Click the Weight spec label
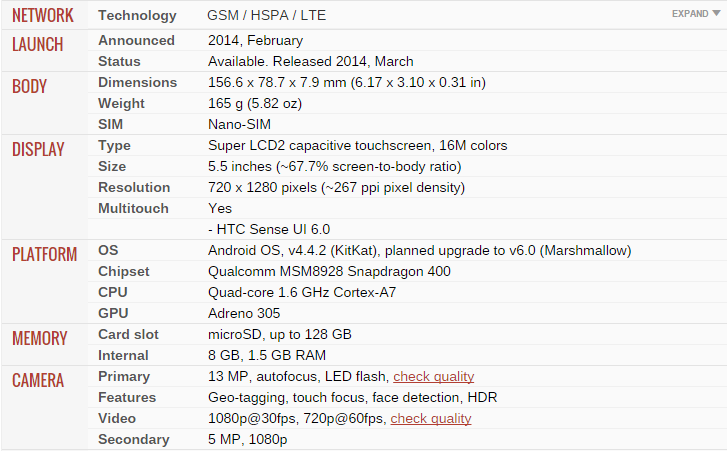This screenshot has height=451, width=727. pyautogui.click(x=121, y=104)
